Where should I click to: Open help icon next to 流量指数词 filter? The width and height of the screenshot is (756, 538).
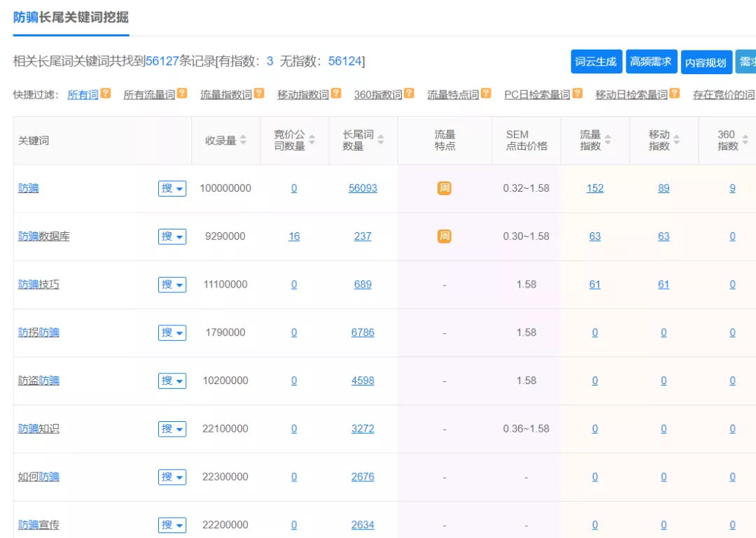pos(259,94)
